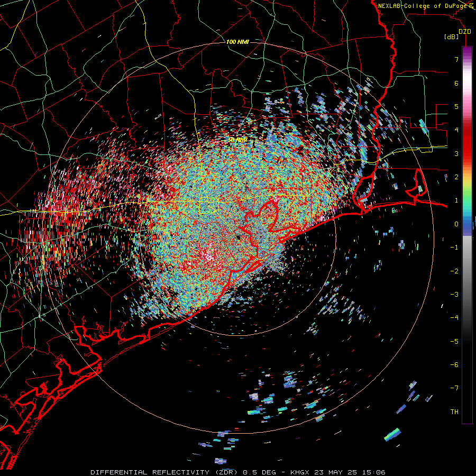Viewport: 476px width, 476px height.
Task: Click the 3 value on the dB scale
Action: [x=456, y=153]
